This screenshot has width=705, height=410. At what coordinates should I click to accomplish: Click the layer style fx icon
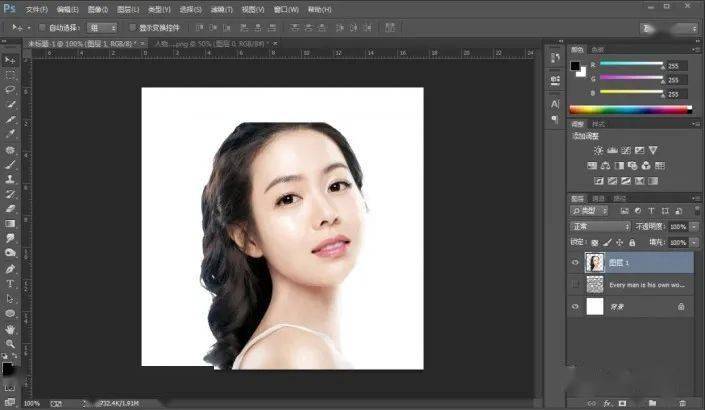point(607,403)
